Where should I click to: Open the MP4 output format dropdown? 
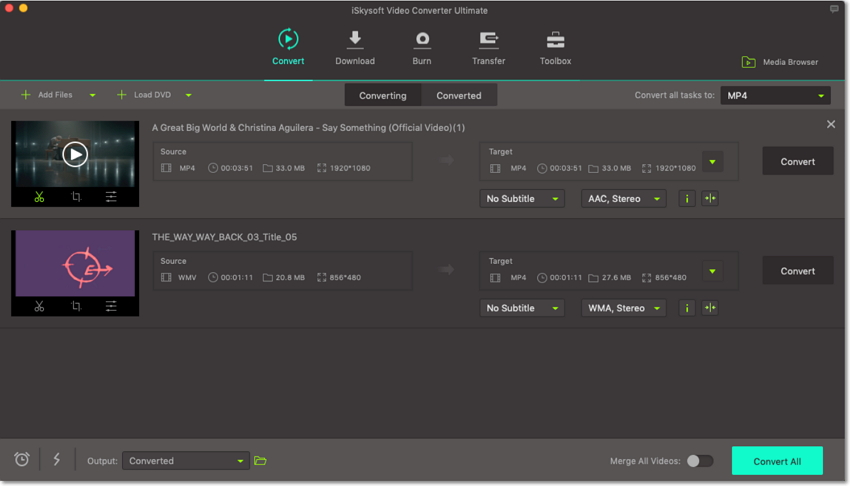tap(776, 96)
